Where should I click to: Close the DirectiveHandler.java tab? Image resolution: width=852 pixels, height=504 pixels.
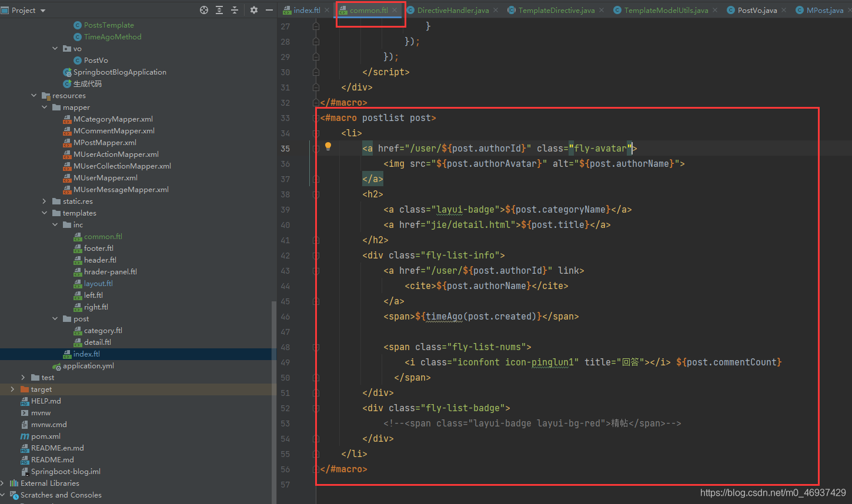[x=495, y=10]
